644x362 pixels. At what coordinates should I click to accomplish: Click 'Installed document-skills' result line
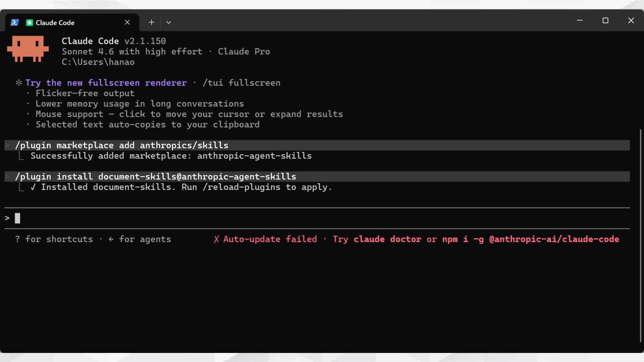tap(181, 187)
